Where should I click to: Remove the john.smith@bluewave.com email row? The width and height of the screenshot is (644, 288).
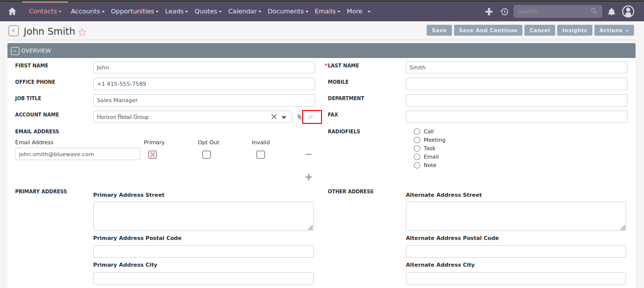[x=309, y=155]
